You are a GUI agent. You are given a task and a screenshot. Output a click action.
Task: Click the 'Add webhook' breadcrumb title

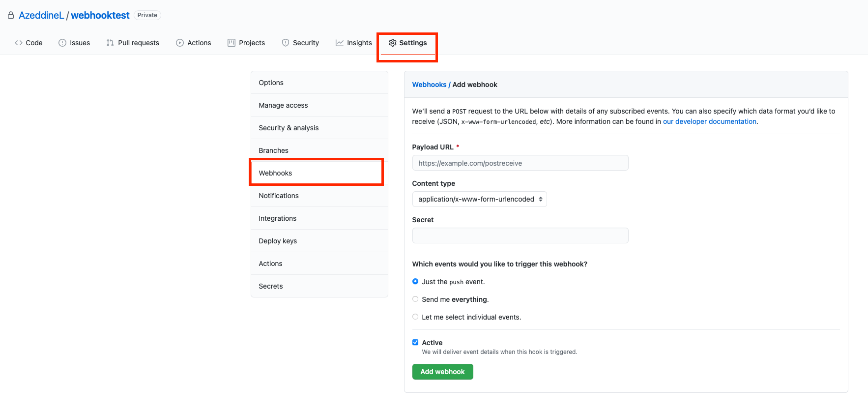coord(475,85)
